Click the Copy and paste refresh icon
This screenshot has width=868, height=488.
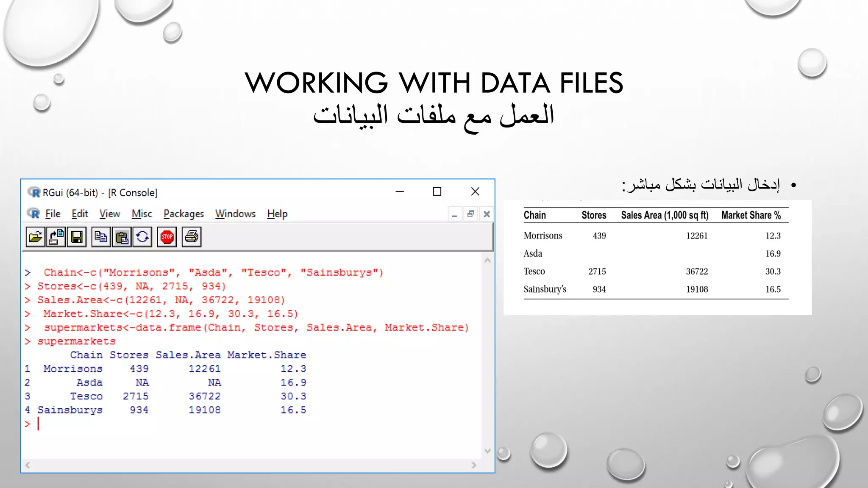coord(142,237)
